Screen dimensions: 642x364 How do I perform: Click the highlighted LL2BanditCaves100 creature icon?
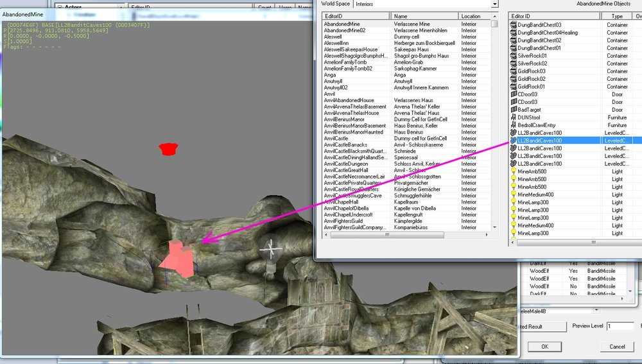[x=514, y=141]
